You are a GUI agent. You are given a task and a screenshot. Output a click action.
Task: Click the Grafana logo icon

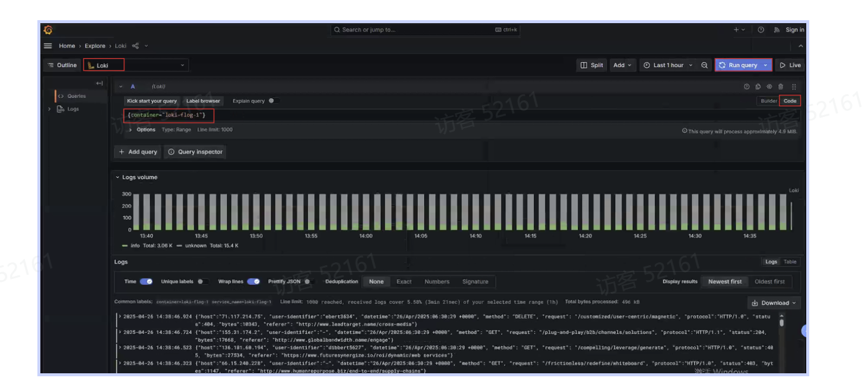(49, 30)
